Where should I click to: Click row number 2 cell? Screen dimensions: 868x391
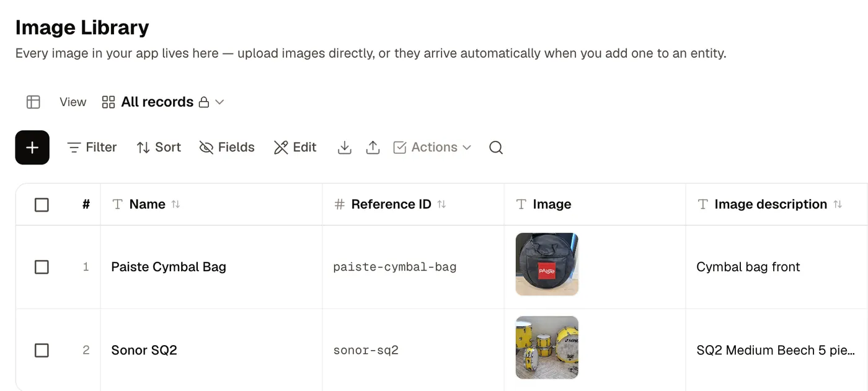coord(86,350)
